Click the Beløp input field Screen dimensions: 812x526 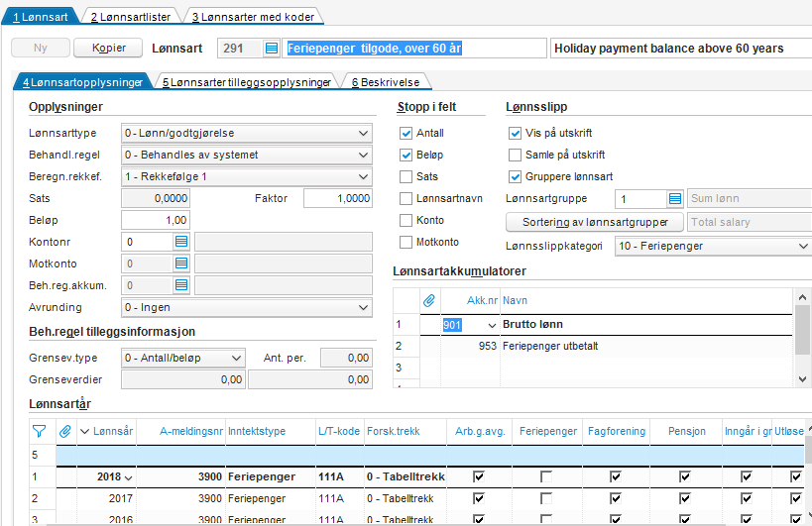[x=155, y=220]
